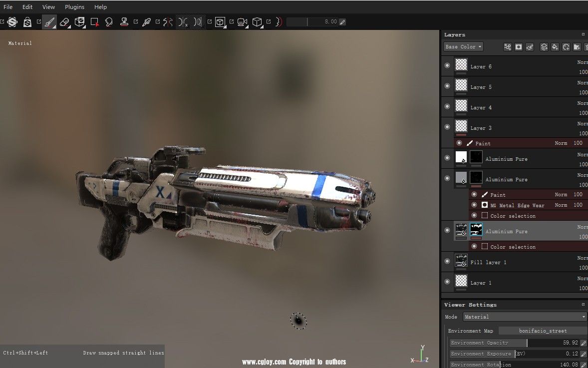Viewport: 588px width, 368px height.
Task: Open the Plugins menu
Action: (74, 7)
